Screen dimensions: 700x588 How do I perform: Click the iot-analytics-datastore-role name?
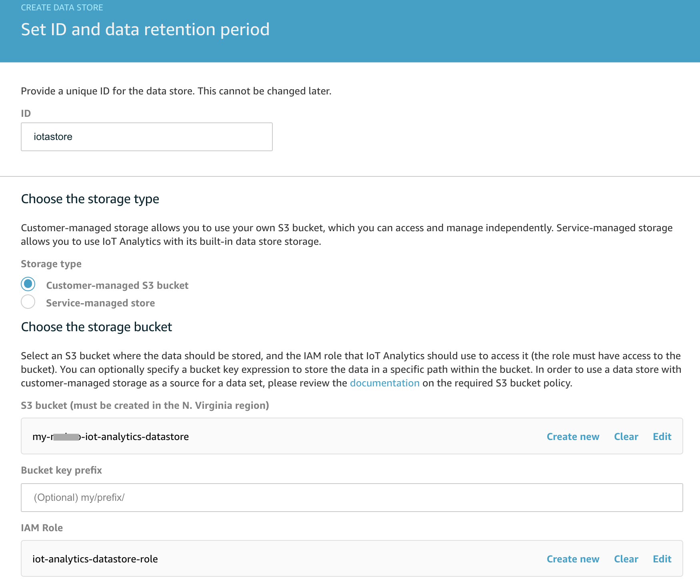[x=95, y=559]
